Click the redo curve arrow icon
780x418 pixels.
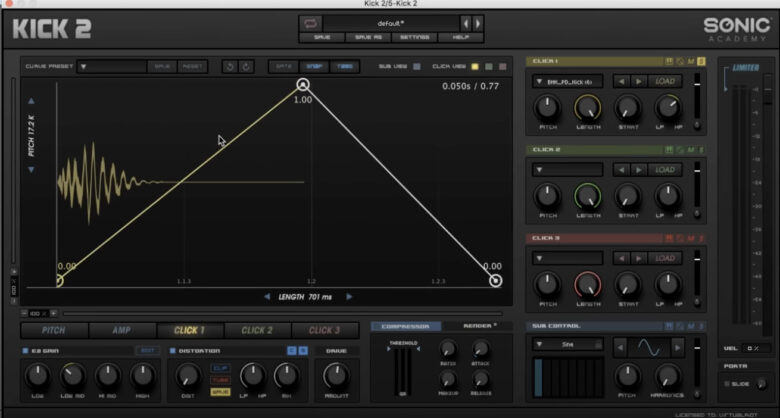(x=246, y=67)
